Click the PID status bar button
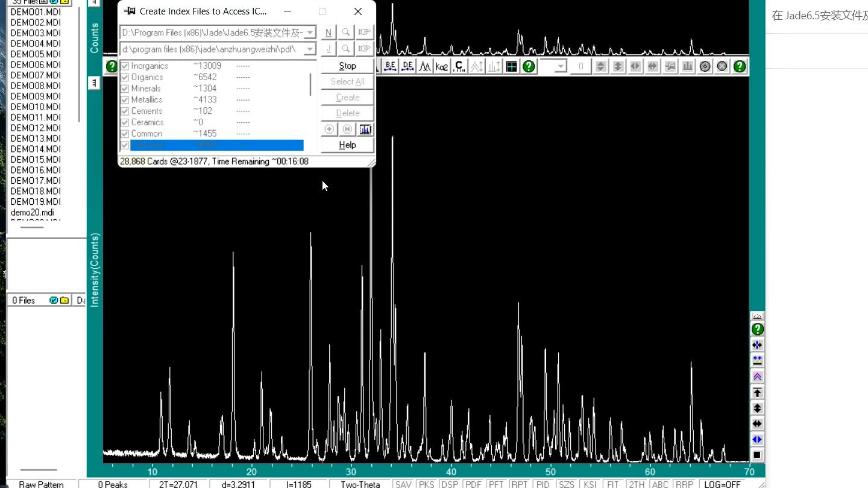Screen dimensions: 868x488 pyautogui.click(x=542, y=484)
